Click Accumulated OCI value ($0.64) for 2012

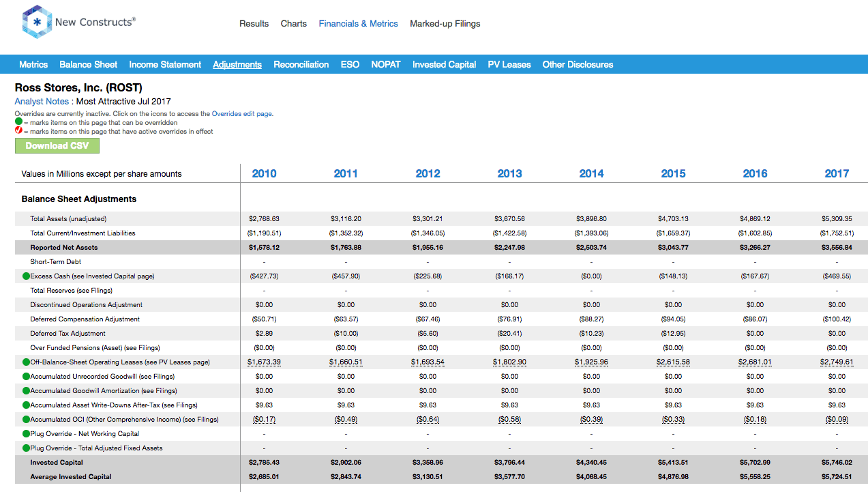pos(428,420)
